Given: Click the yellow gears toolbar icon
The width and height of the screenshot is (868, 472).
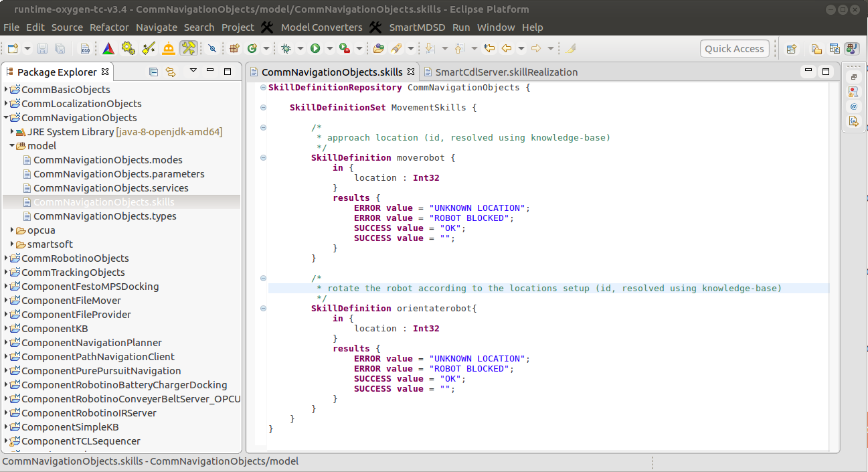Looking at the screenshot, I should pos(128,48).
